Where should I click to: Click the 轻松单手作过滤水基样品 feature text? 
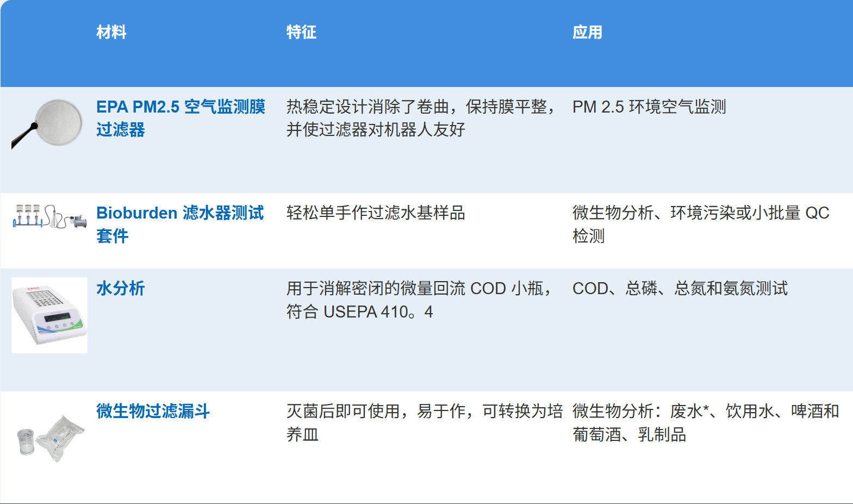coord(376,213)
